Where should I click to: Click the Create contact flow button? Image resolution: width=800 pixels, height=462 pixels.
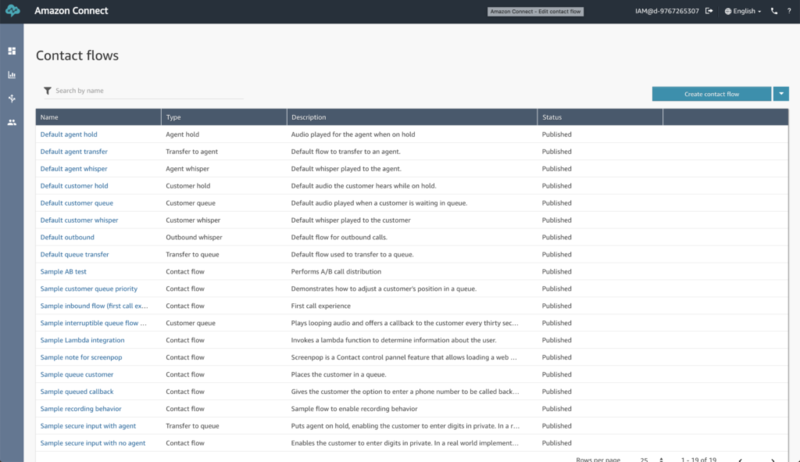[x=711, y=94]
